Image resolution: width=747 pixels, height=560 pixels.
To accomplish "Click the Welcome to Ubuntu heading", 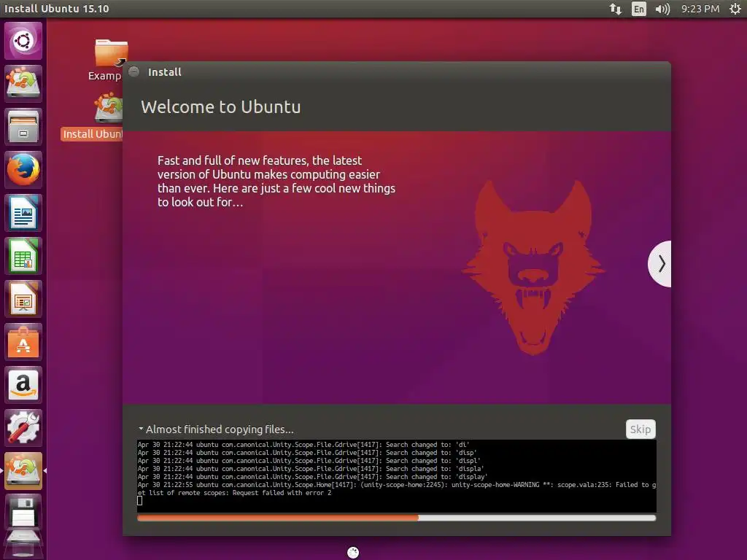I will (x=220, y=106).
